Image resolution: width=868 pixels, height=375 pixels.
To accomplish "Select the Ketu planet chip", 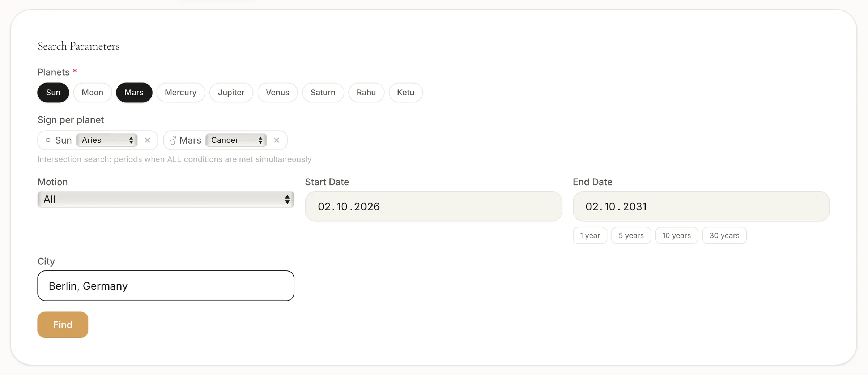I will (406, 93).
